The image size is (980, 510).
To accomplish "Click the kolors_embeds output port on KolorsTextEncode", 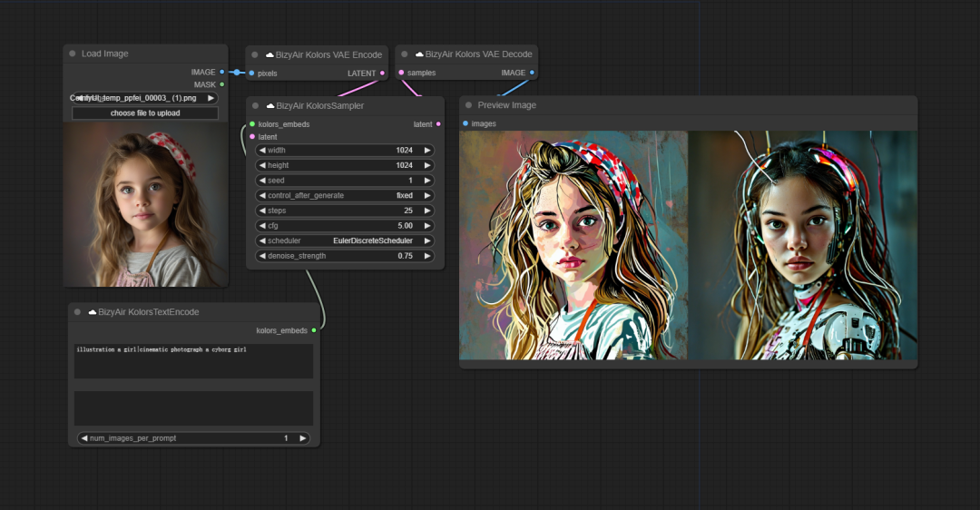I will click(314, 330).
